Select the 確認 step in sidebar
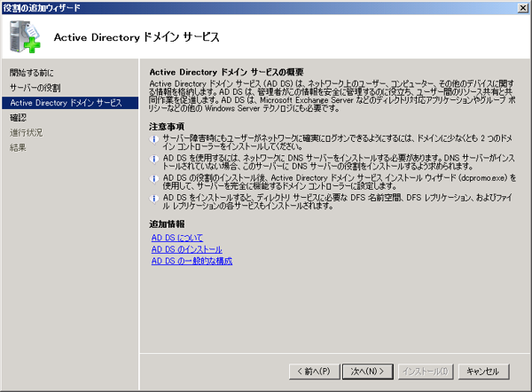The width and height of the screenshot is (532, 392). click(18, 118)
